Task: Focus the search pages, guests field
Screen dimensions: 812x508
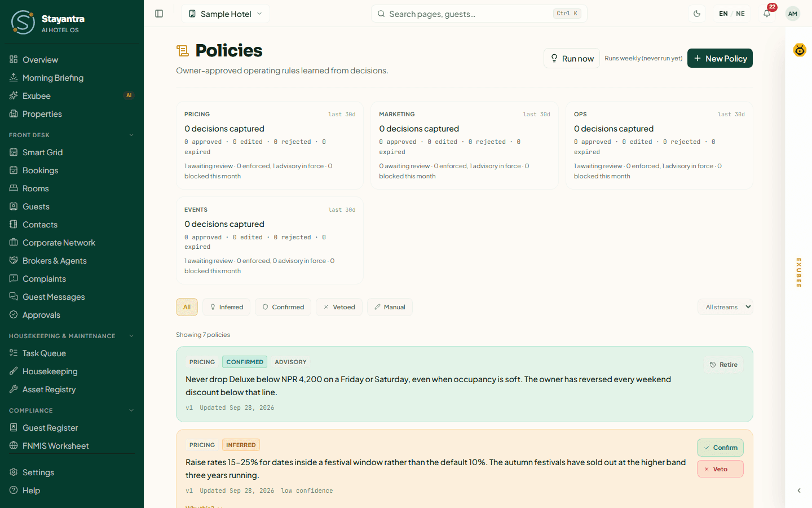Action: click(479, 14)
